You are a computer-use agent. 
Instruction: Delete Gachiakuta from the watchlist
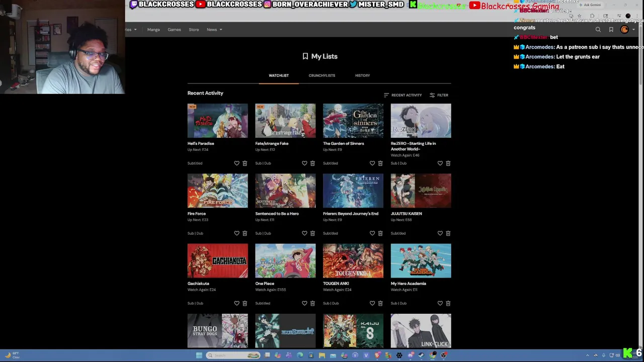coord(245,303)
